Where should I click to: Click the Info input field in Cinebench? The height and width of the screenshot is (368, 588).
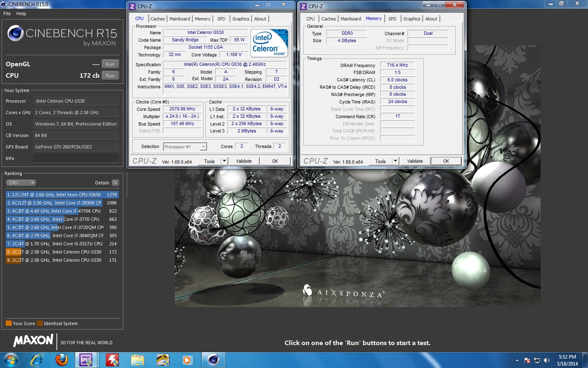pos(76,158)
